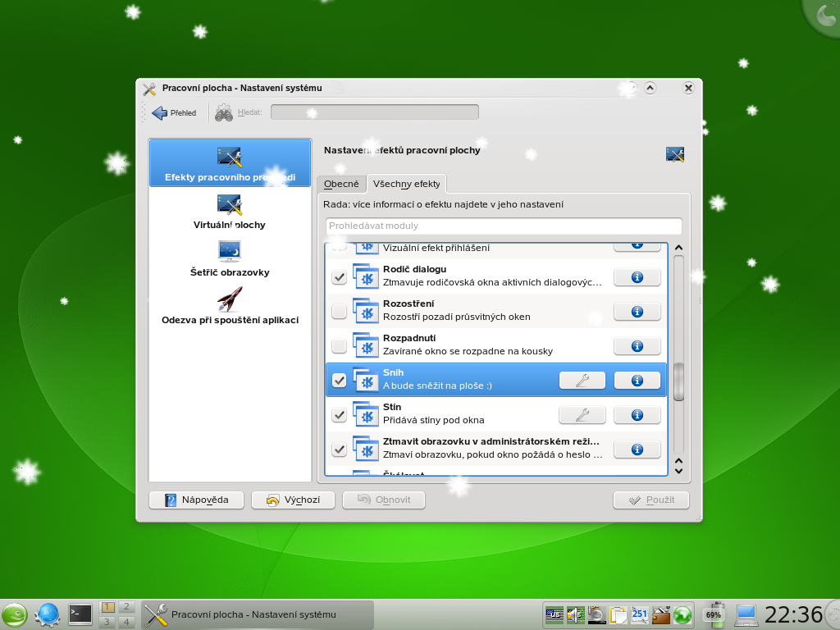Select the Stín effect row text
The width and height of the screenshot is (840, 630).
pyautogui.click(x=433, y=413)
